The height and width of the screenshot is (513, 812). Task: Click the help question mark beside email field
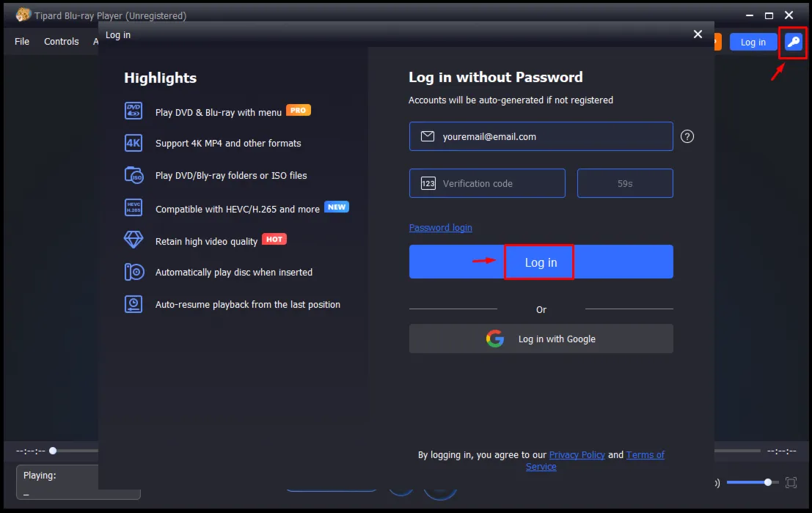click(687, 136)
